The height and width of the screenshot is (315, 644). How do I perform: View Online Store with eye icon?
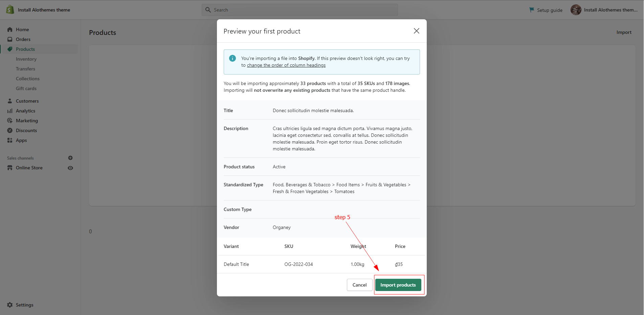(70, 168)
